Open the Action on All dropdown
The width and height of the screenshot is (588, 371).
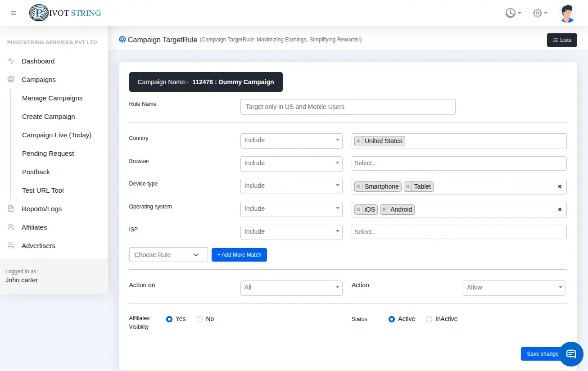pyautogui.click(x=291, y=288)
